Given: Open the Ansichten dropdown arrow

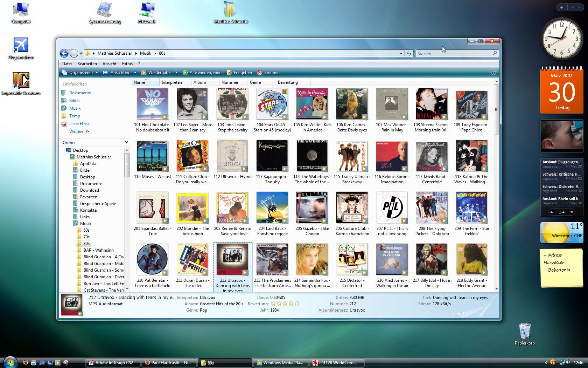Looking at the screenshot, I should [x=135, y=73].
